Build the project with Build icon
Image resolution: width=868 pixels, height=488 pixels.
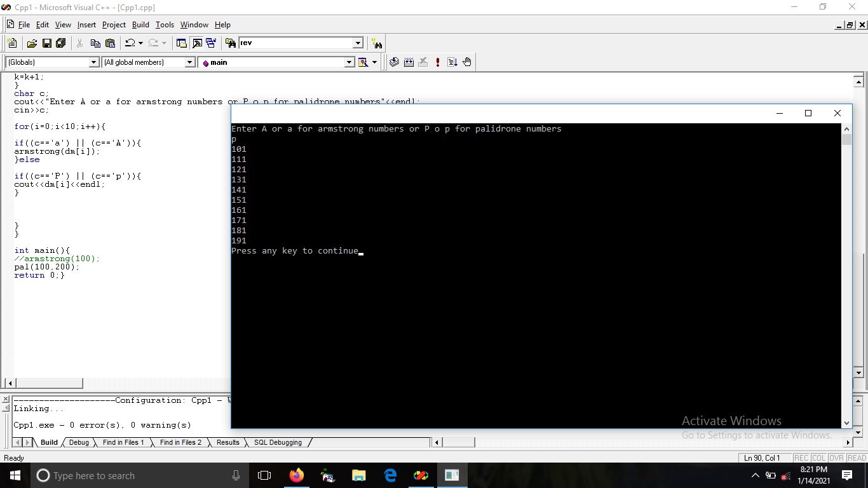point(409,62)
